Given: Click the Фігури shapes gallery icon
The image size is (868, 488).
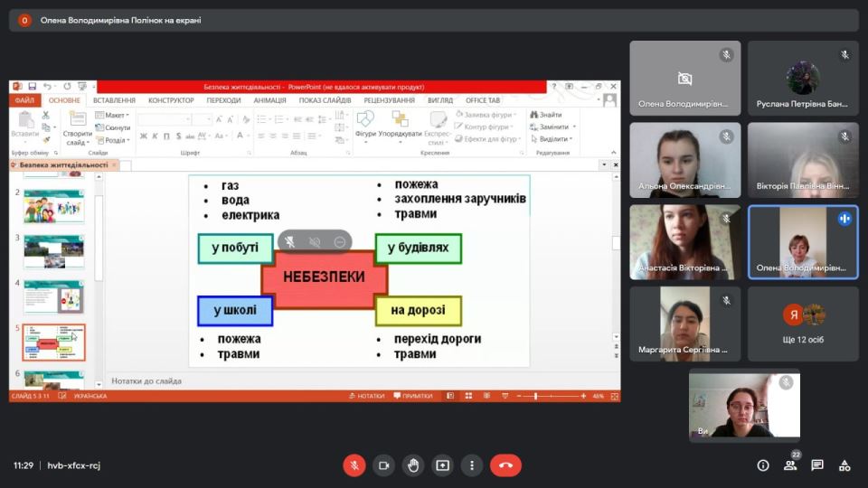Looking at the screenshot, I should pos(365,119).
